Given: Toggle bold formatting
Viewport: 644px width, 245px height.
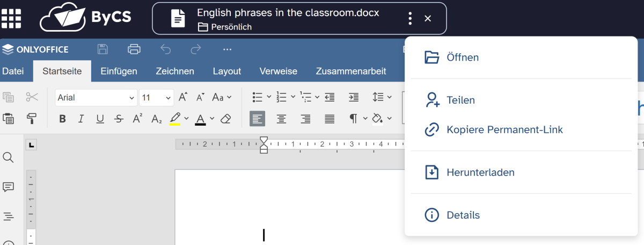Looking at the screenshot, I should pyautogui.click(x=62, y=118).
